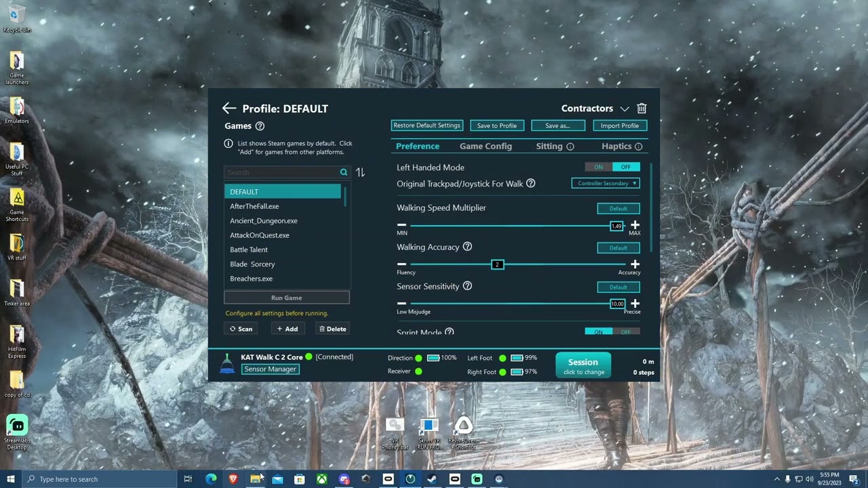Viewport: 868px width, 488px height.
Task: Delete the Contractors profile with the trash icon
Action: coord(642,108)
